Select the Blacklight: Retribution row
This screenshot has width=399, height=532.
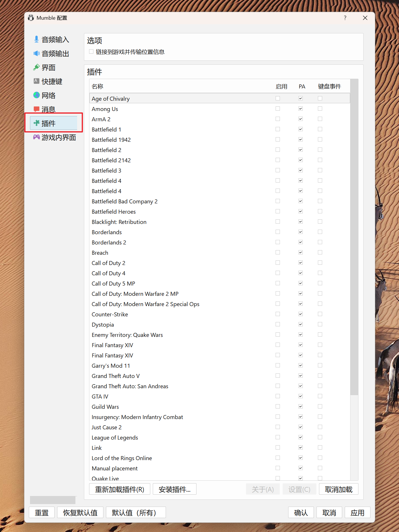[220, 222]
